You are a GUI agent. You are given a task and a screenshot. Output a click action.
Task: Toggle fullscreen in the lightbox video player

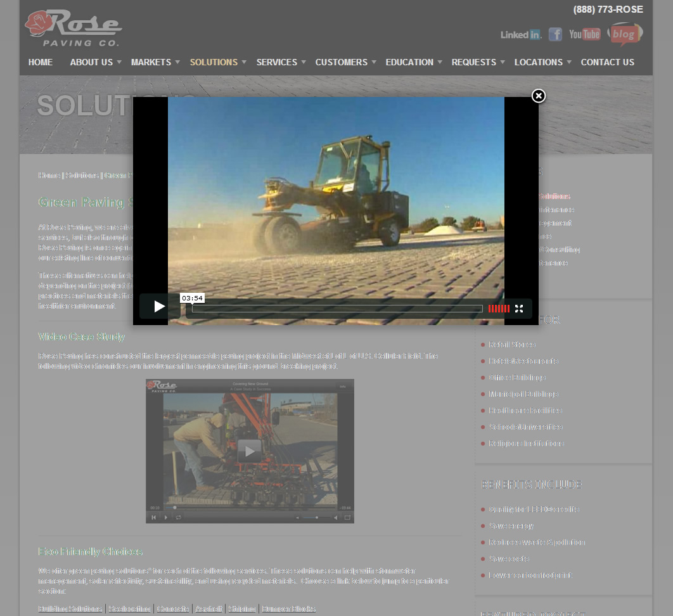click(519, 309)
